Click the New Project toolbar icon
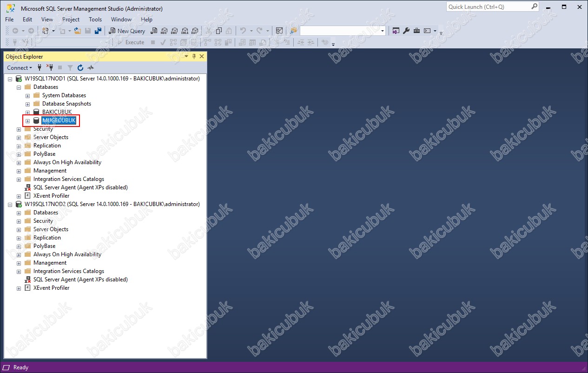588x373 pixels. [46, 31]
